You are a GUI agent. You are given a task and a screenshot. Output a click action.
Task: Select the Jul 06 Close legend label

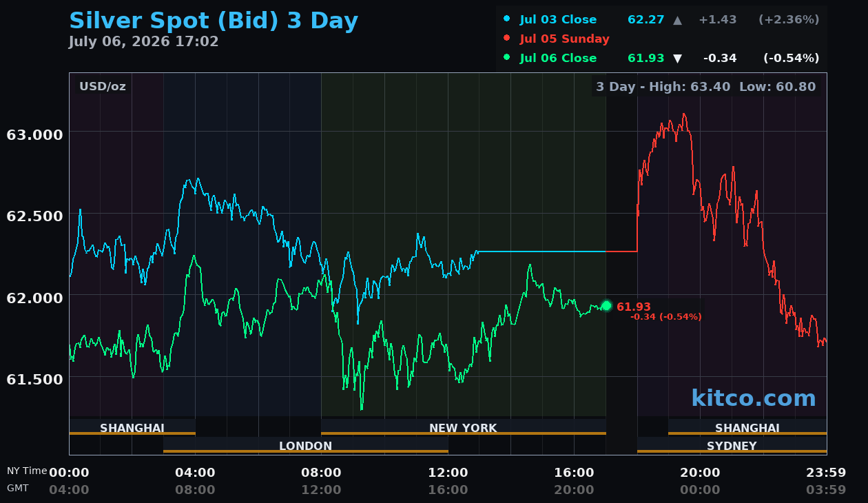click(x=558, y=59)
